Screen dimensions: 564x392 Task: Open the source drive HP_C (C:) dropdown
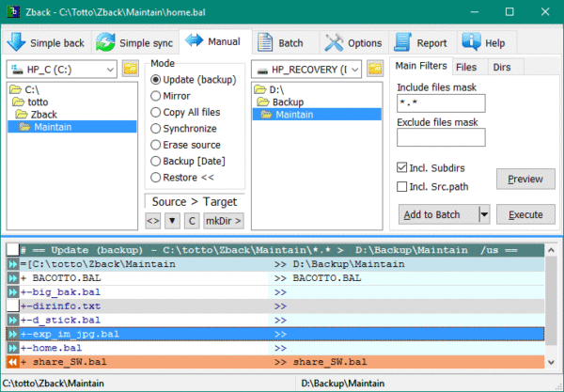tap(110, 70)
